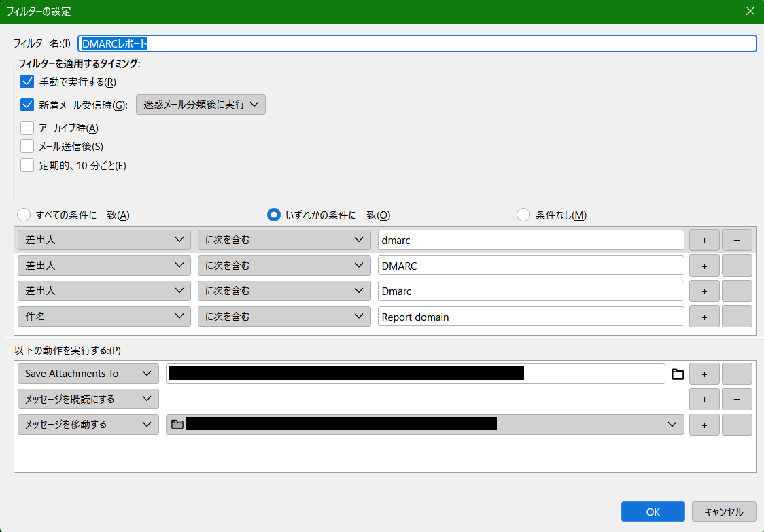Remove the メッセージを移動する action row
Viewport: 764px width, 532px height.
pyautogui.click(x=737, y=425)
